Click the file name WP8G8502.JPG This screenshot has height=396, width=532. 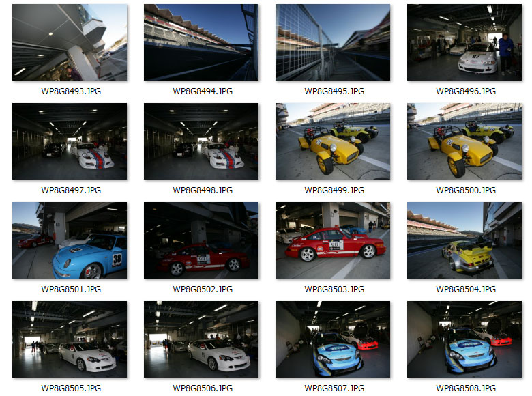coord(203,289)
